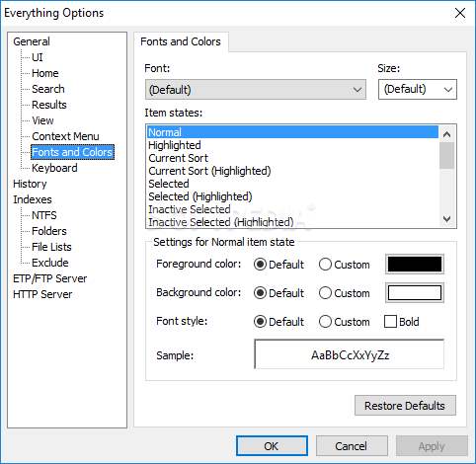Go to the Results options page
Screen dimensions: 476x464
tap(49, 105)
